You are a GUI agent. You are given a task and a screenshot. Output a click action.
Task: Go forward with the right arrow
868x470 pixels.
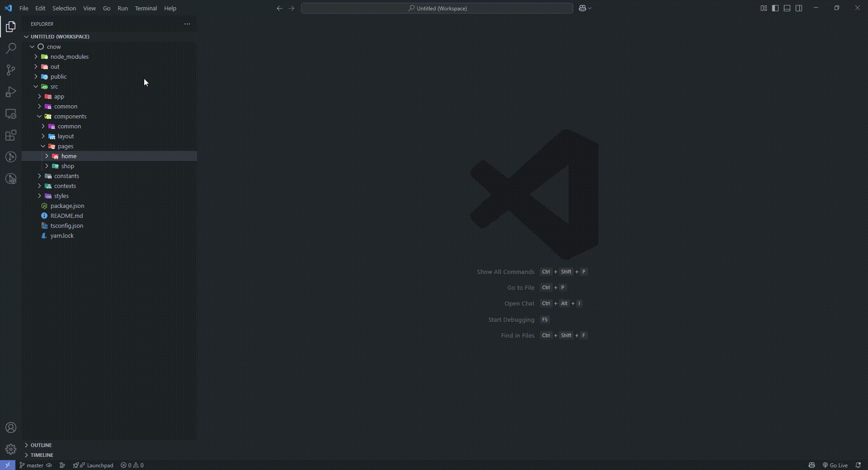[292, 8]
